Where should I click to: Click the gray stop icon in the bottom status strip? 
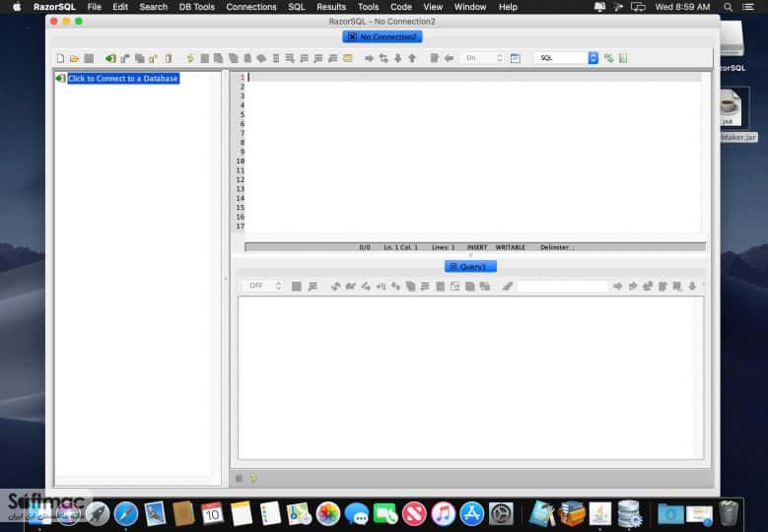tap(239, 478)
